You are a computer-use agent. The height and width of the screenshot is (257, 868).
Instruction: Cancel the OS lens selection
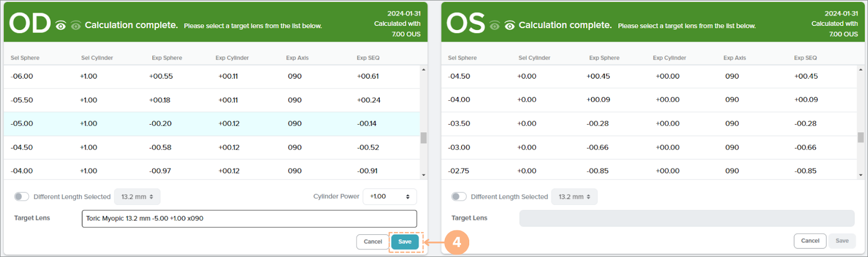click(x=810, y=241)
